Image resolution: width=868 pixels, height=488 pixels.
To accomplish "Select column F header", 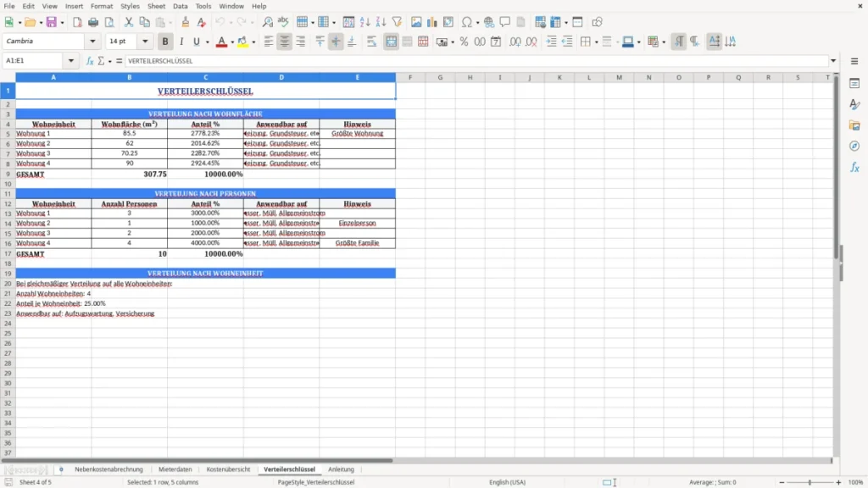I will coord(410,77).
